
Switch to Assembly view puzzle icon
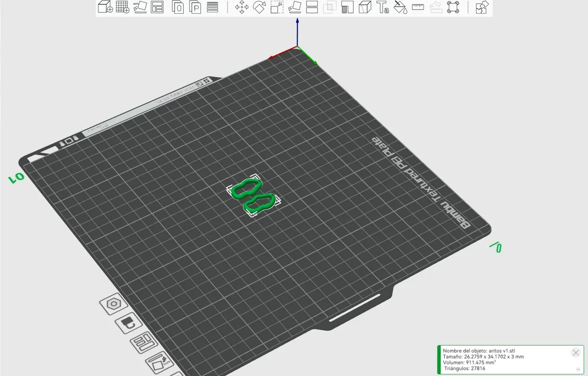(x=482, y=7)
